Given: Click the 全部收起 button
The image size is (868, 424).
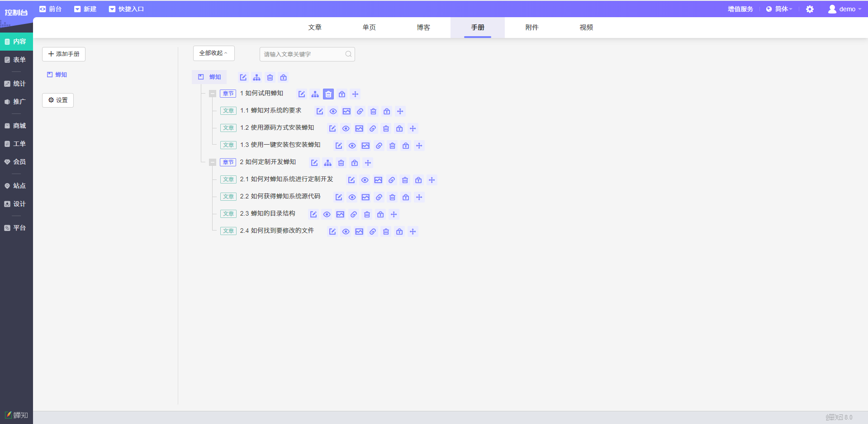Looking at the screenshot, I should point(213,53).
